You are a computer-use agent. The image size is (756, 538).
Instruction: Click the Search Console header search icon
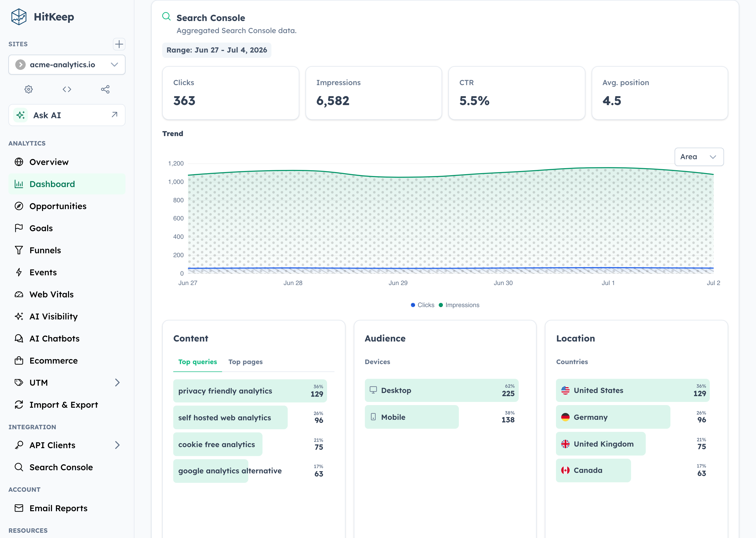click(x=166, y=17)
